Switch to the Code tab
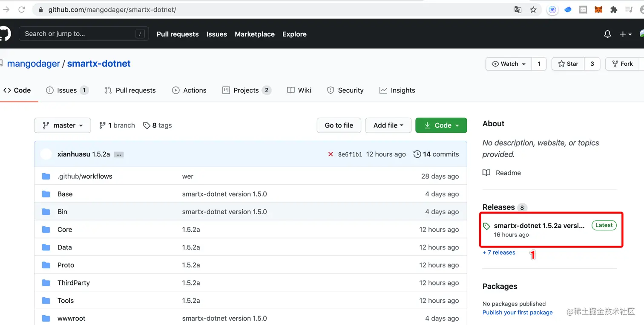Viewport: 644px width, 325px height. click(x=17, y=90)
